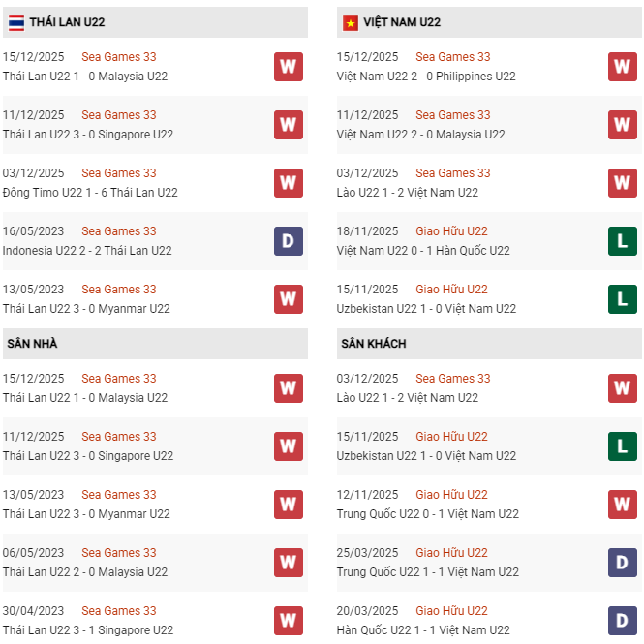Open match Thái Lan U22 2 - 0 Malaysia U22

point(85,572)
